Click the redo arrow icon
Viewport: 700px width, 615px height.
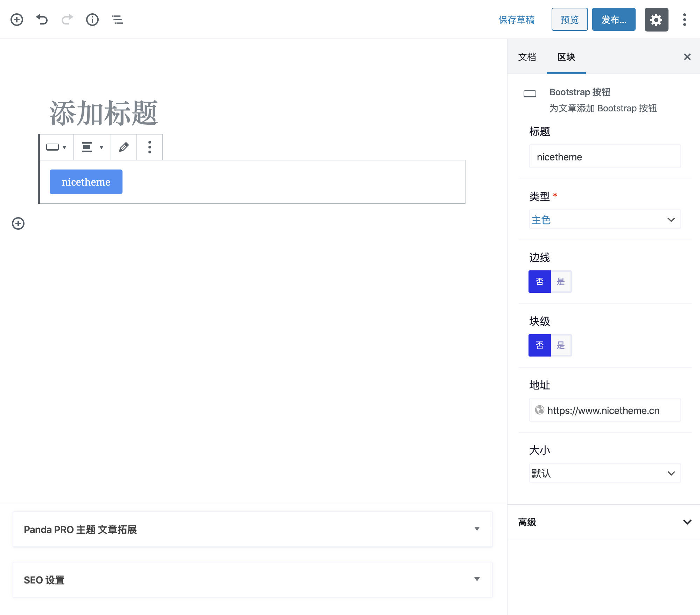(67, 20)
